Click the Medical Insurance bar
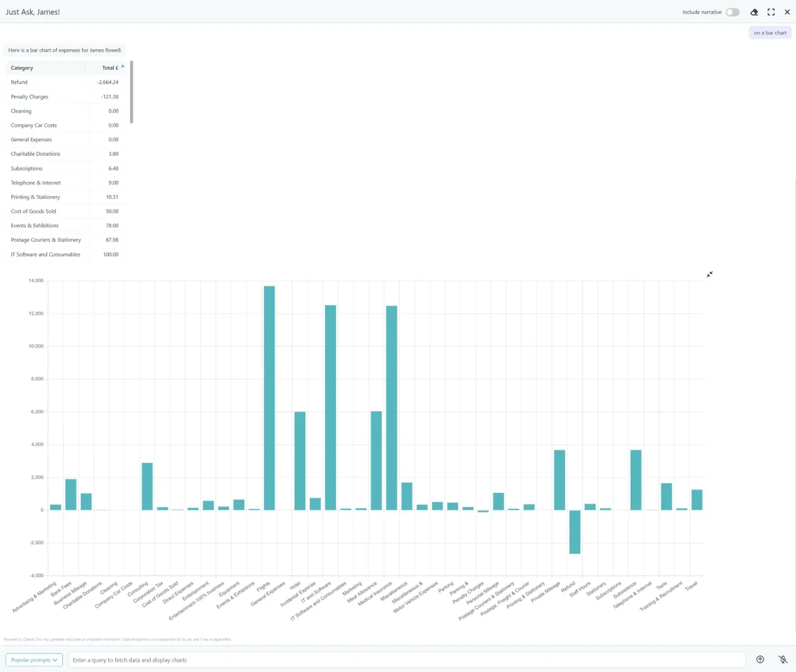Image resolution: width=796 pixels, height=672 pixels. [391, 408]
